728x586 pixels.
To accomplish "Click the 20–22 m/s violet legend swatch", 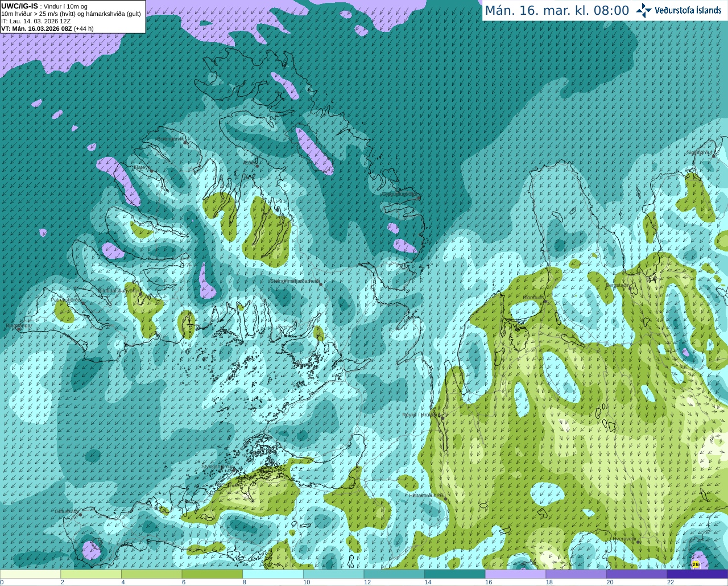I will 636,574.
